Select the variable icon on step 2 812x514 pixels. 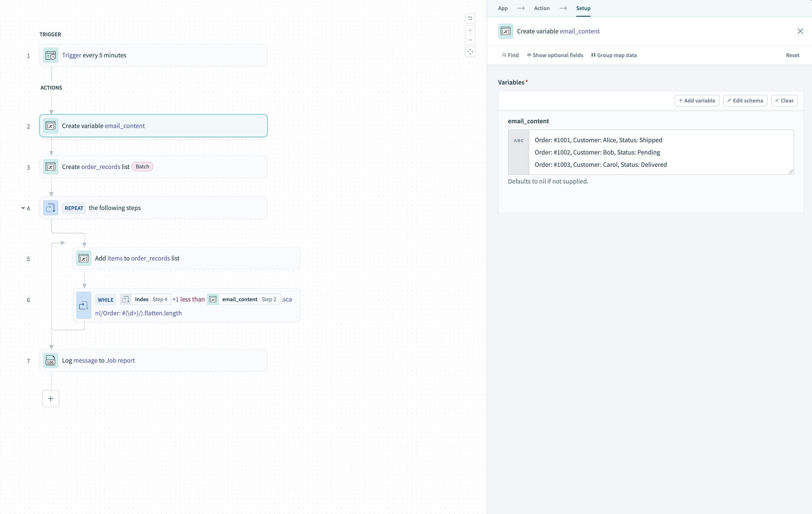pos(50,126)
